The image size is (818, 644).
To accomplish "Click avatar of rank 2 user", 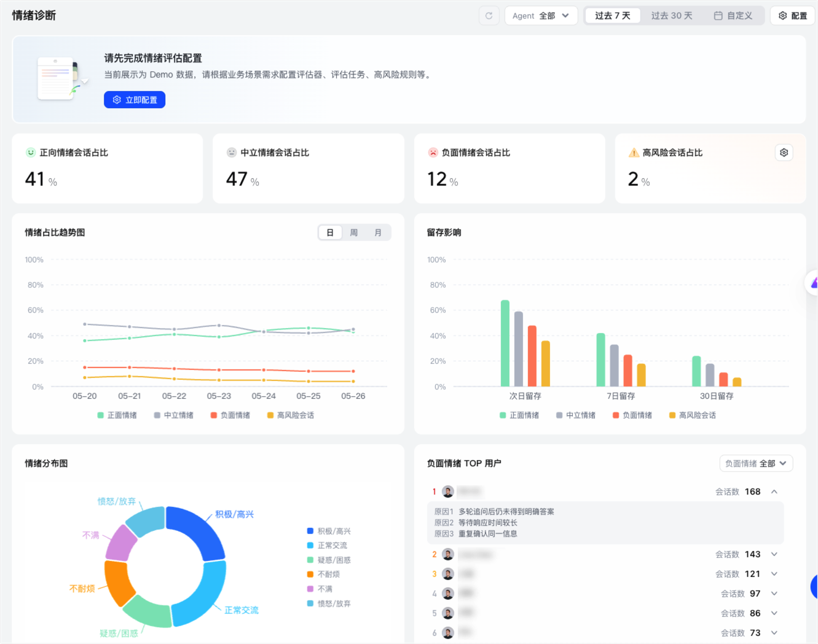I will click(448, 554).
